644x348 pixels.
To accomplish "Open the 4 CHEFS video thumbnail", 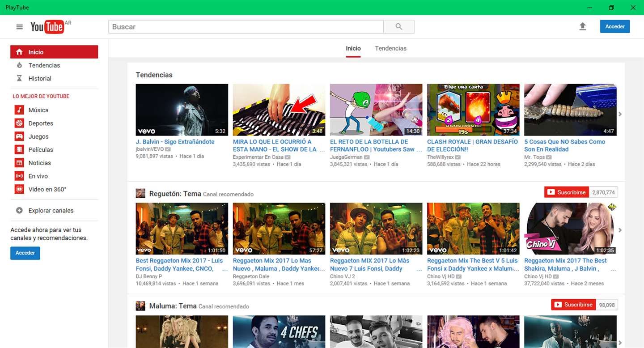I will [x=279, y=331].
